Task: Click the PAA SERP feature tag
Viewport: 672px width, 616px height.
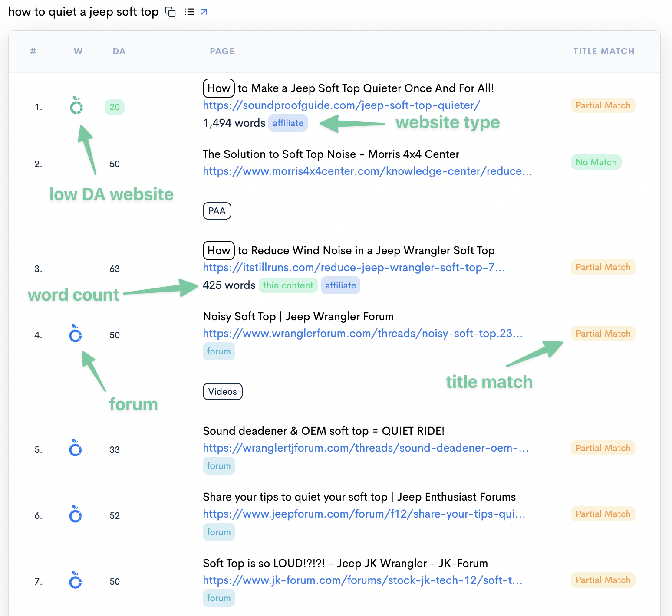Action: (217, 211)
